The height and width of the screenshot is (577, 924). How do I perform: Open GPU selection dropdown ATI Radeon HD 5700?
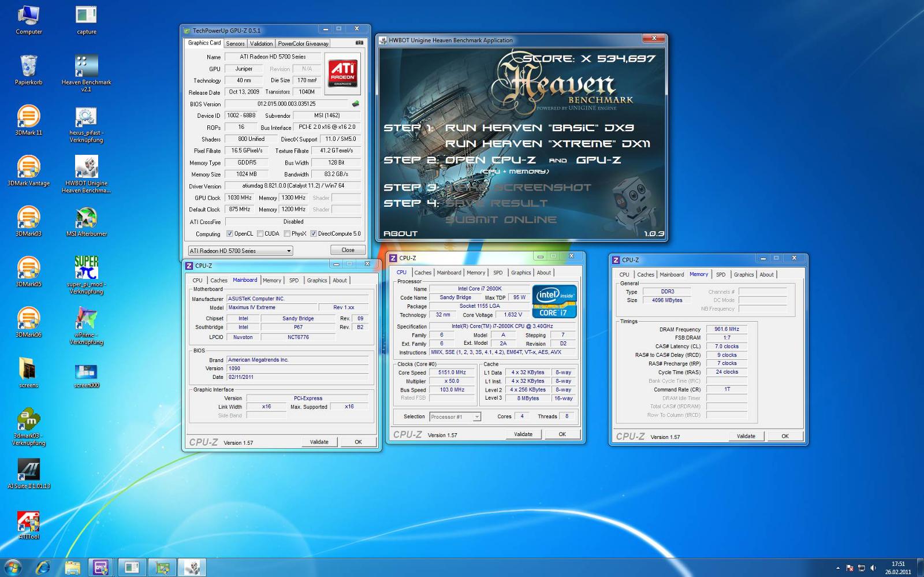(x=240, y=251)
